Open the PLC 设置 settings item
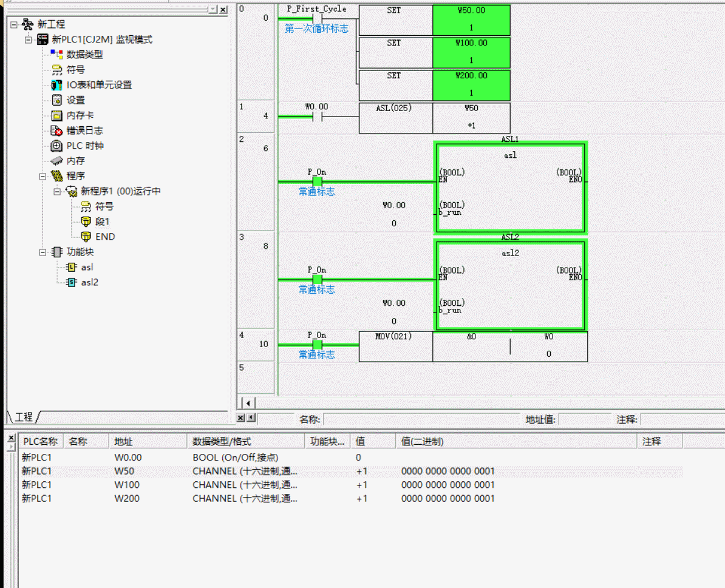725x588 pixels. click(75, 100)
